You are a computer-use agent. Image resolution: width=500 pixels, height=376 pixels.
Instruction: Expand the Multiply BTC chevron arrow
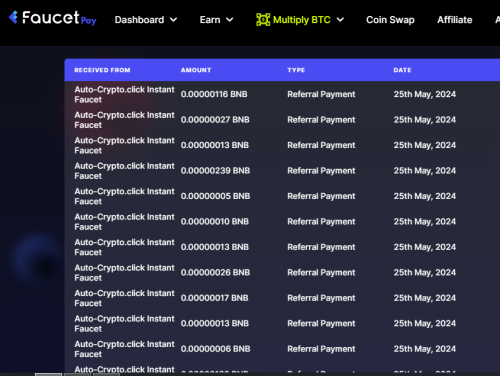[x=340, y=20]
